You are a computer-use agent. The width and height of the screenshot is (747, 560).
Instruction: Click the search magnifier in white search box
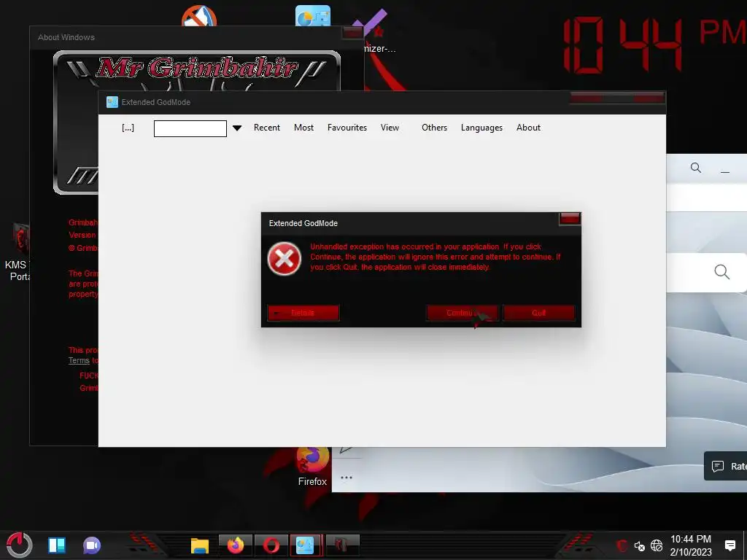pyautogui.click(x=721, y=272)
